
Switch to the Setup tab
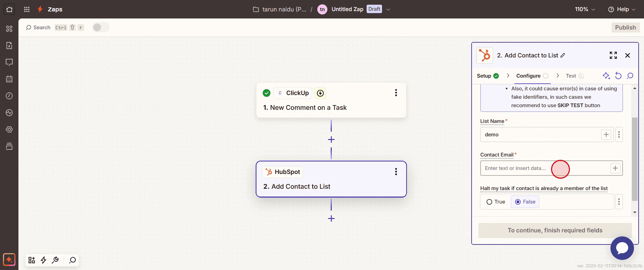pyautogui.click(x=488, y=76)
